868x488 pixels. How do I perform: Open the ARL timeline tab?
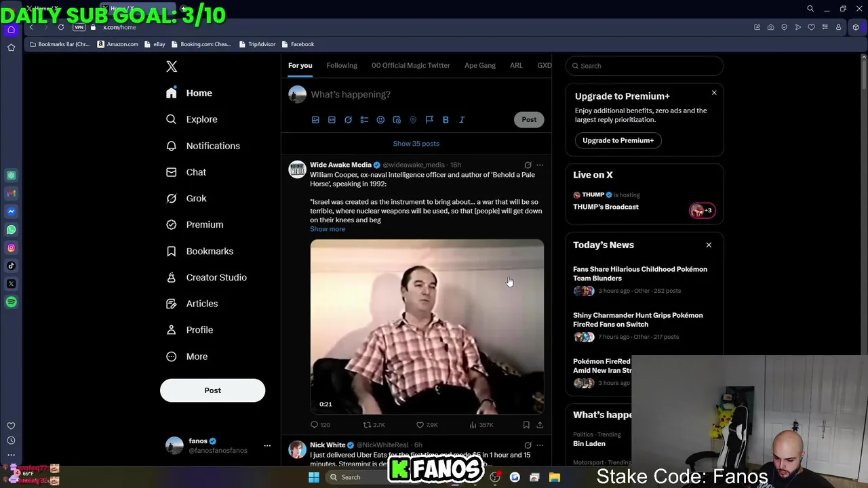[516, 66]
